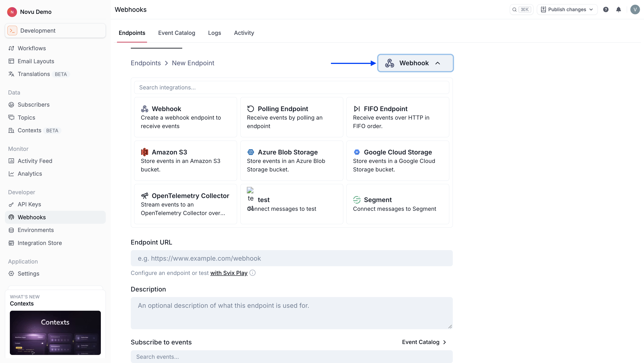
Task: Switch to the Event Catalog tab
Action: (x=176, y=33)
